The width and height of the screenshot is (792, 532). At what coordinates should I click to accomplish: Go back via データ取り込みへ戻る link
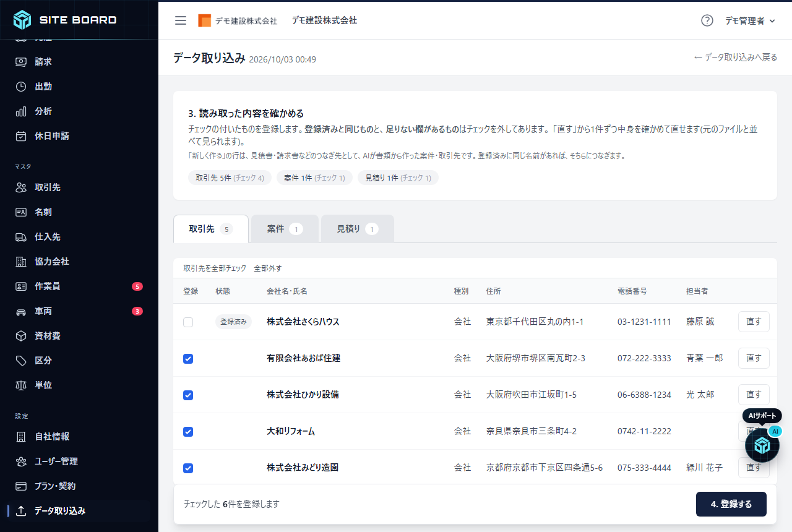pos(735,58)
